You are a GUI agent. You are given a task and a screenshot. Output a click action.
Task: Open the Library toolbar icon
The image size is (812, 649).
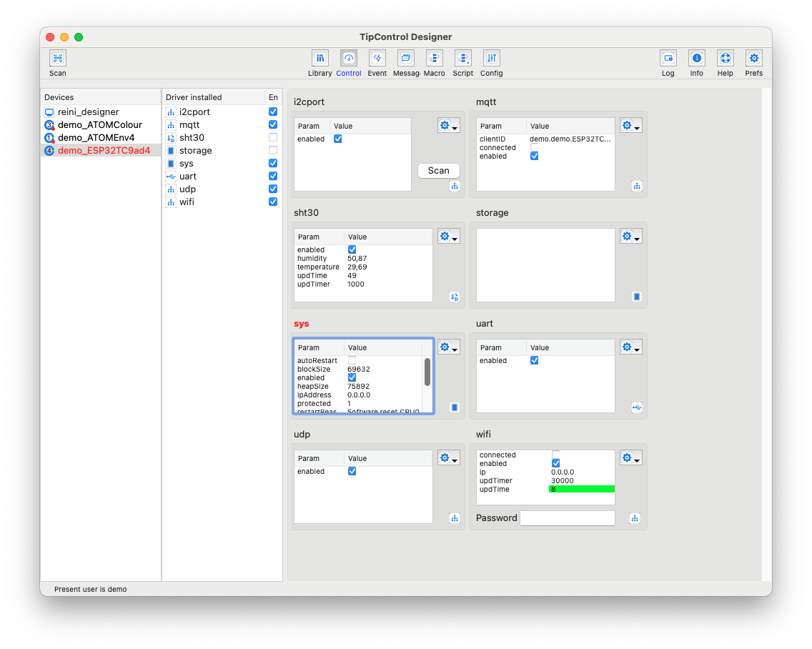coord(320,59)
